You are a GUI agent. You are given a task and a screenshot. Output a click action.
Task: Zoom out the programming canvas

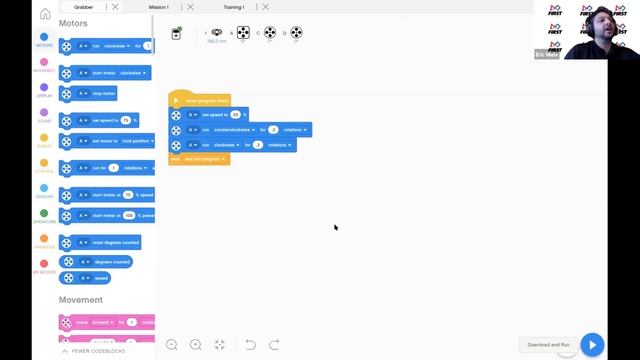click(x=172, y=344)
